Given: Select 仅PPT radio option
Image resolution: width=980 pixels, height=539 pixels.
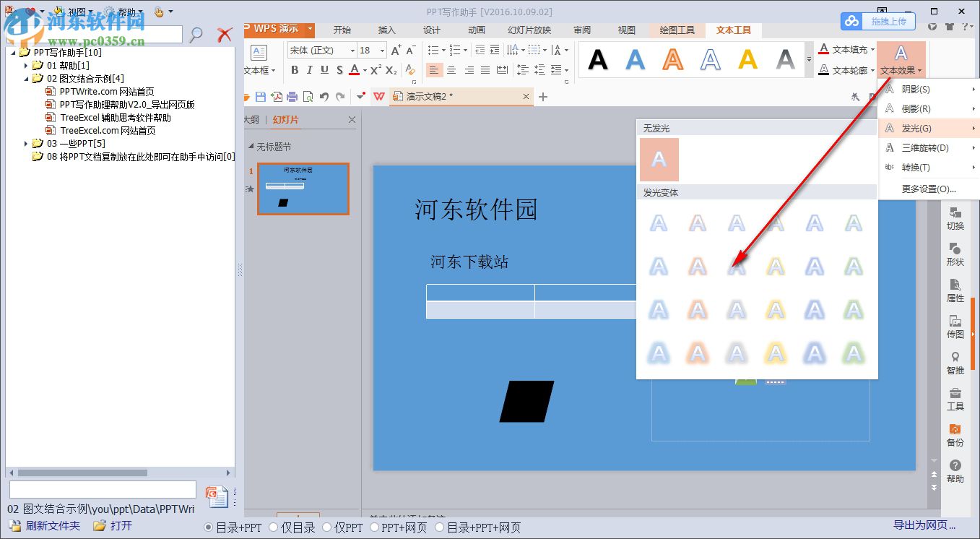Looking at the screenshot, I should 342,527.
